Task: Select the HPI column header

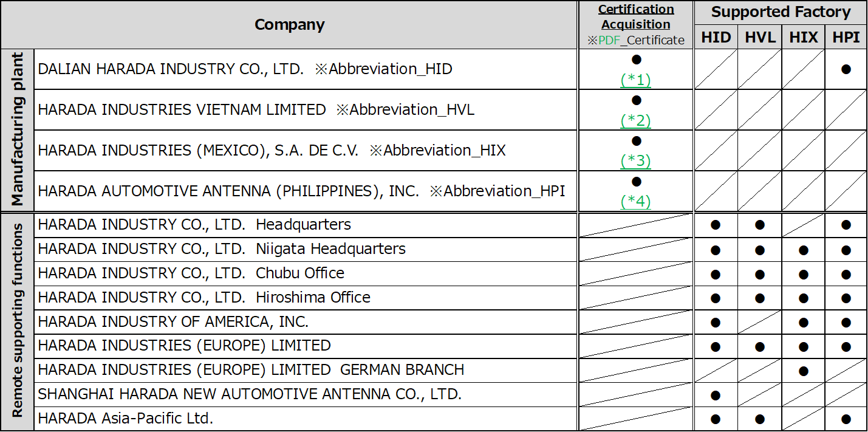Action: click(x=846, y=38)
